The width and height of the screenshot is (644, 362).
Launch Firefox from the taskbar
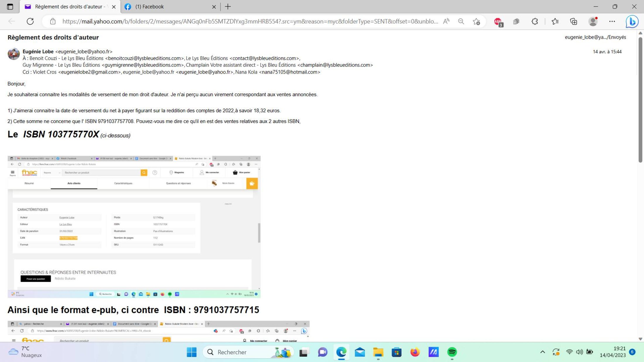coord(415,352)
